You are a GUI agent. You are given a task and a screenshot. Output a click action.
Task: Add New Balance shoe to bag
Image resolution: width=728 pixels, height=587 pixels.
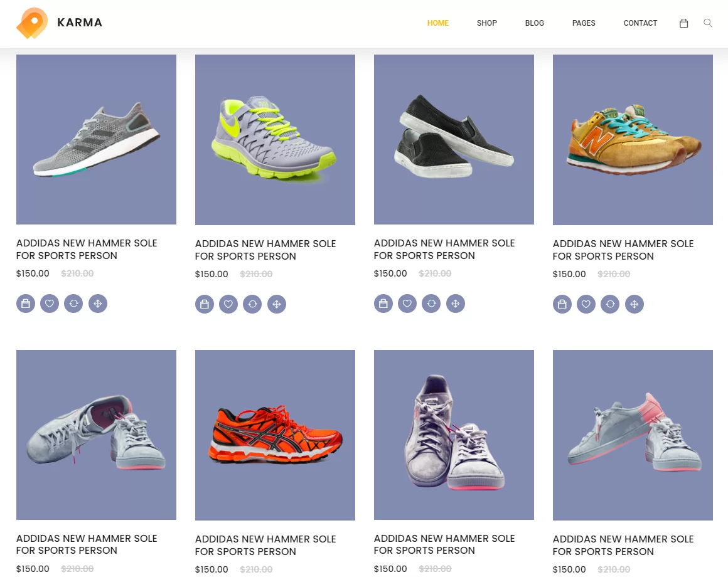point(562,304)
